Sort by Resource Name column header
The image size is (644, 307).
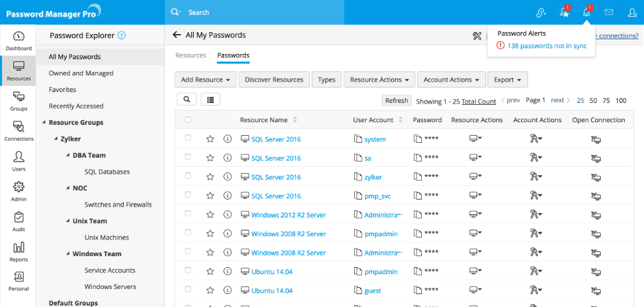point(263,120)
